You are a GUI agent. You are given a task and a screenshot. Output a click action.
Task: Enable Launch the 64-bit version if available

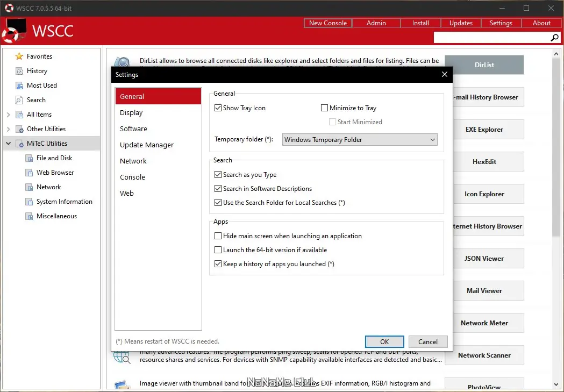218,250
